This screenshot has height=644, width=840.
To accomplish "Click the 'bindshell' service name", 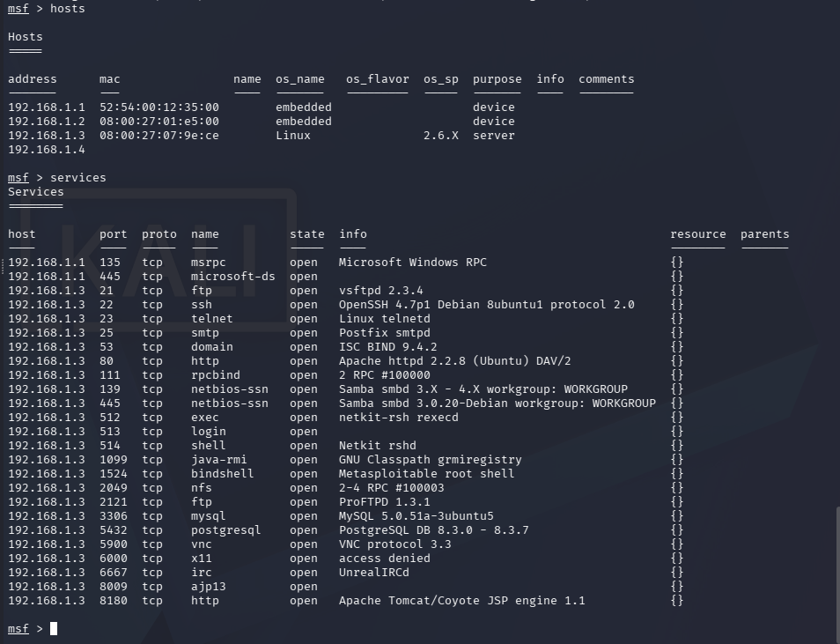I will click(222, 473).
